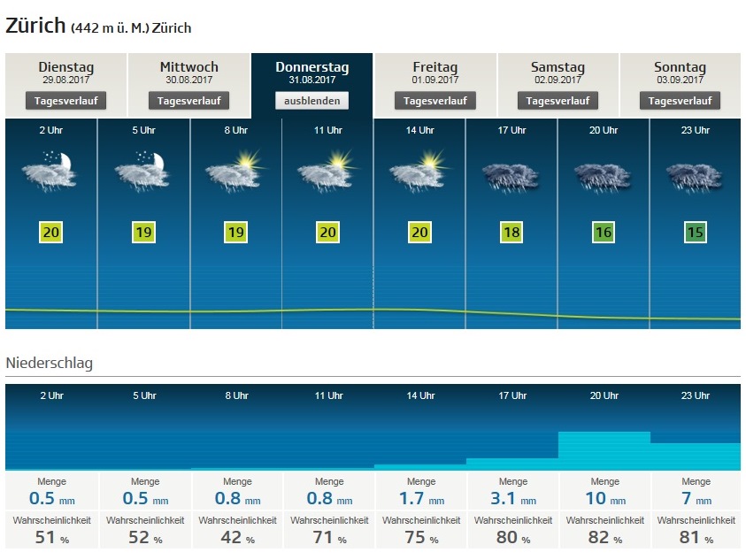Image resolution: width=746 pixels, height=560 pixels.
Task: Show Tagesverlauf for Samstag
Action: 558,101
